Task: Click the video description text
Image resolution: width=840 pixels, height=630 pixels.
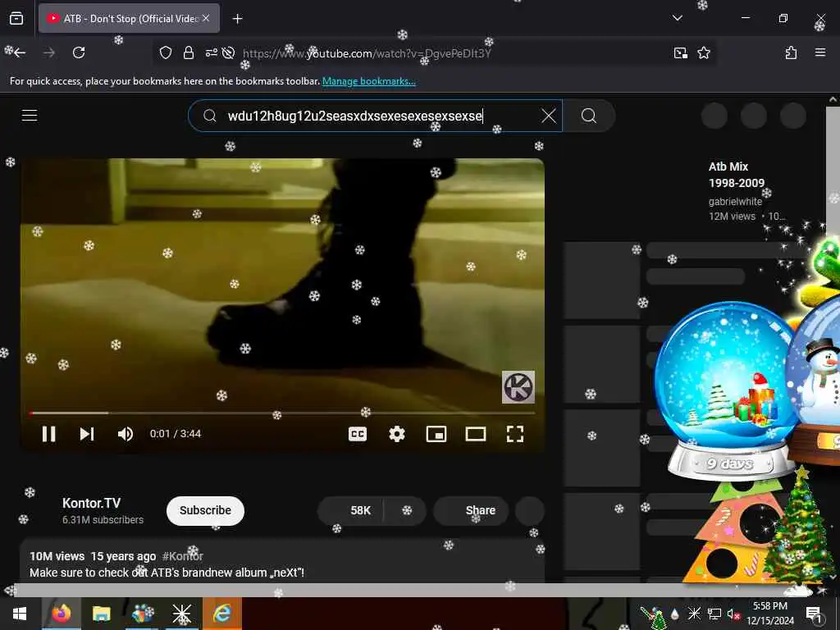Action: pos(167,573)
